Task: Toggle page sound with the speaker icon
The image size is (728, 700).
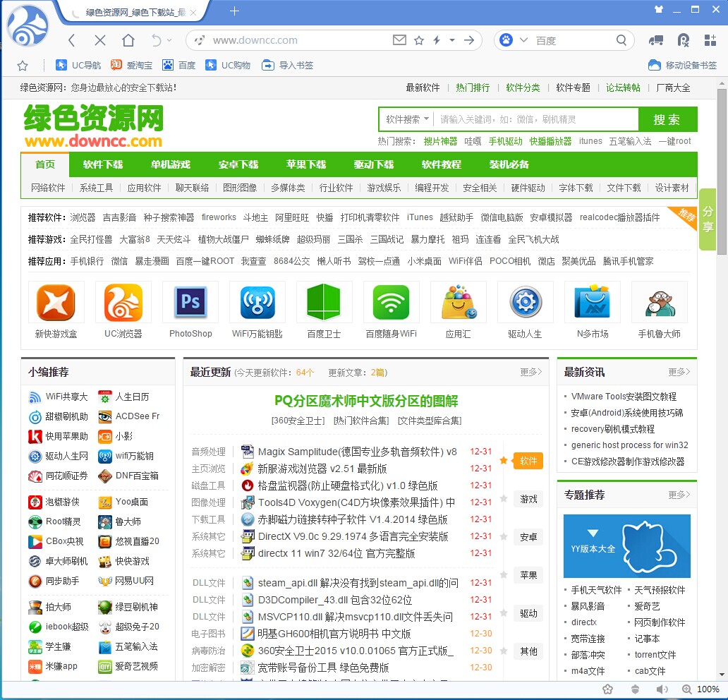Action: tap(662, 689)
